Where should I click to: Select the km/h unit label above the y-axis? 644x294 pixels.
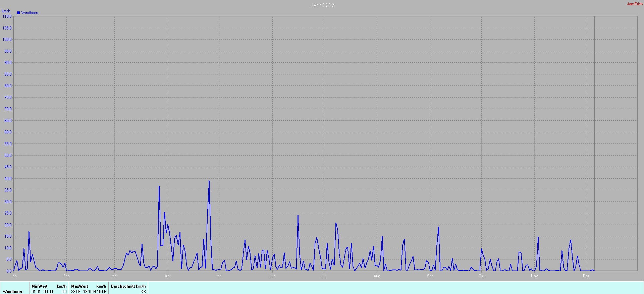(6, 11)
